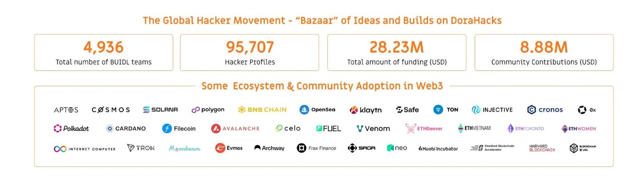Viewport: 644px width, 181px height.
Task: Click the Global Hacker Movement heading
Action: pyautogui.click(x=322, y=21)
